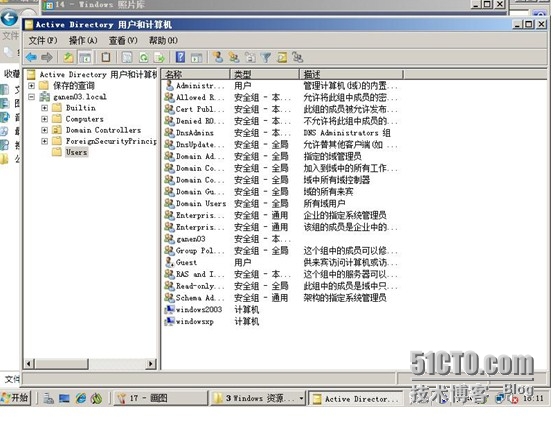Viewport: 553px width, 422px height.
Task: Expand the ForeignSecurityPrincip... node
Action: tap(44, 141)
